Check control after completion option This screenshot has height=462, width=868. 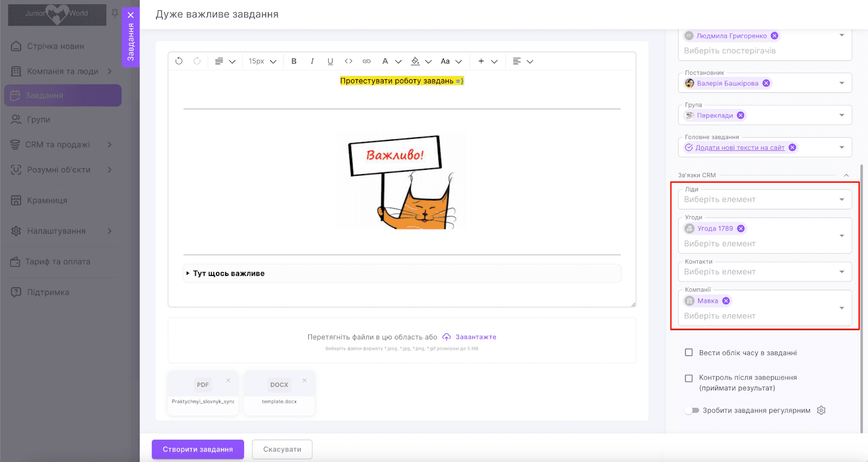tap(689, 378)
